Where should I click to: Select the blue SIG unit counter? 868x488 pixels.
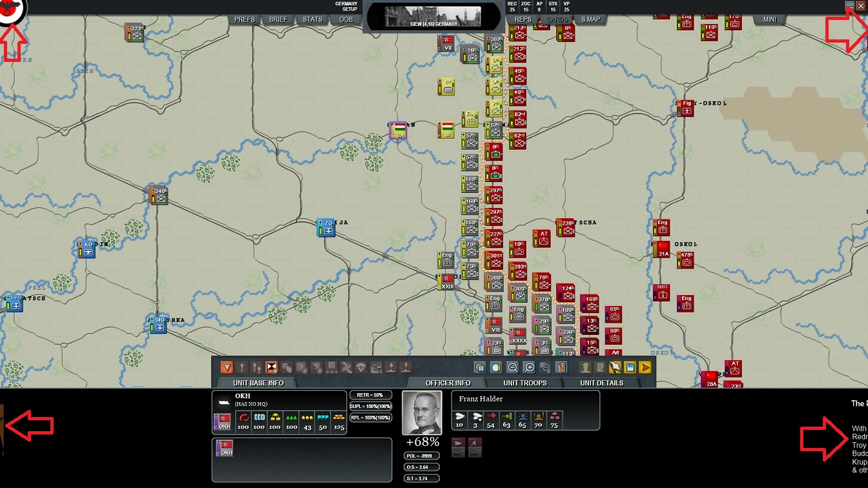pyautogui.click(x=157, y=324)
